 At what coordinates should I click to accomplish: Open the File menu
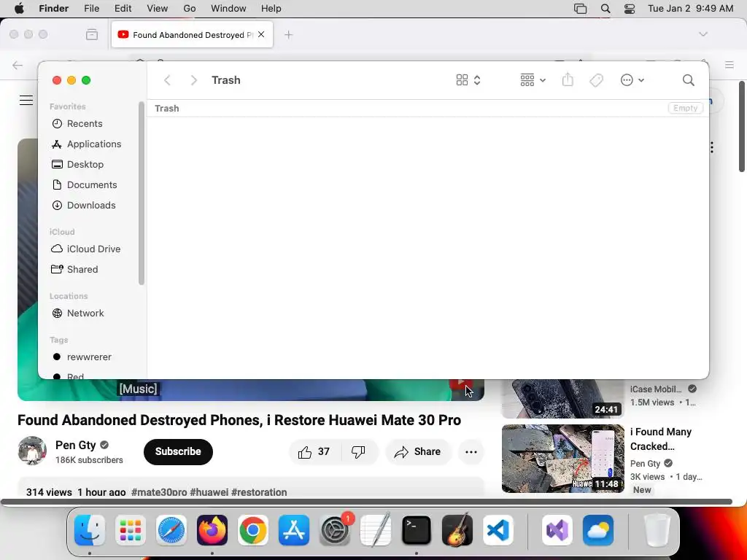coord(91,9)
